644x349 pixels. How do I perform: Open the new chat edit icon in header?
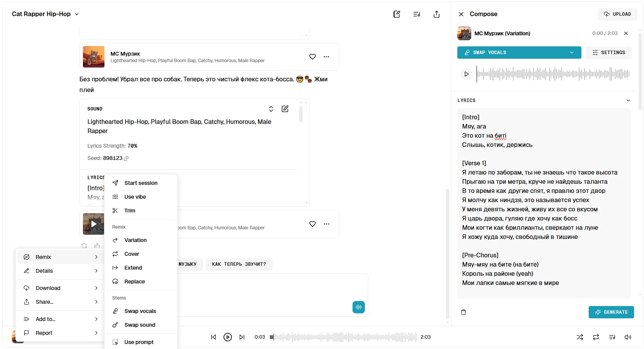pos(397,14)
